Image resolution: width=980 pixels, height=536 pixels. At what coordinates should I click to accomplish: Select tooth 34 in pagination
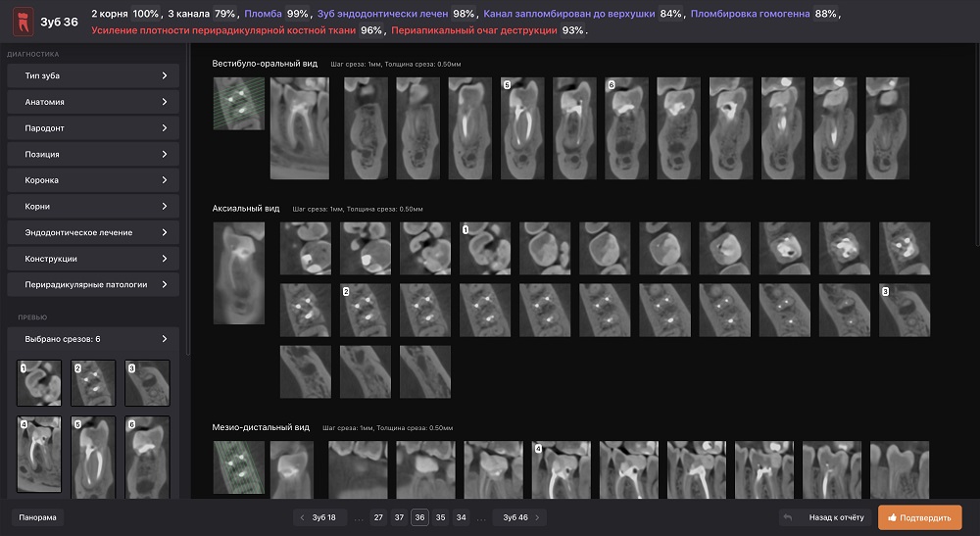461,517
